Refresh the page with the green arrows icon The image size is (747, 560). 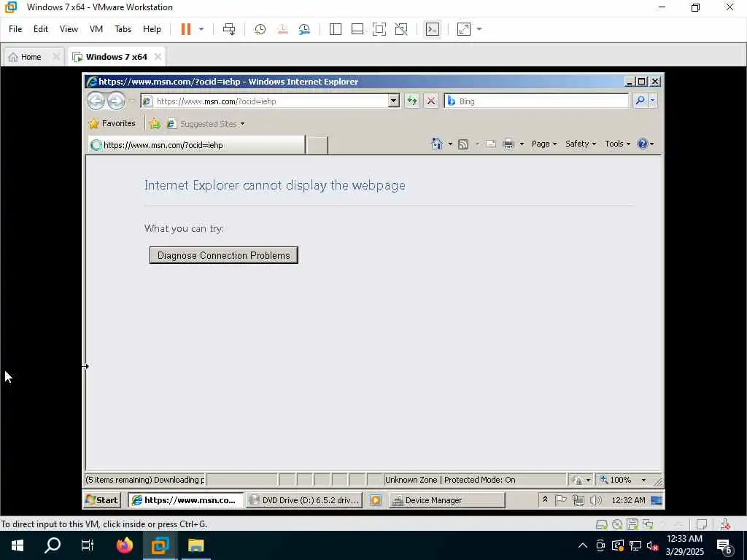point(412,101)
